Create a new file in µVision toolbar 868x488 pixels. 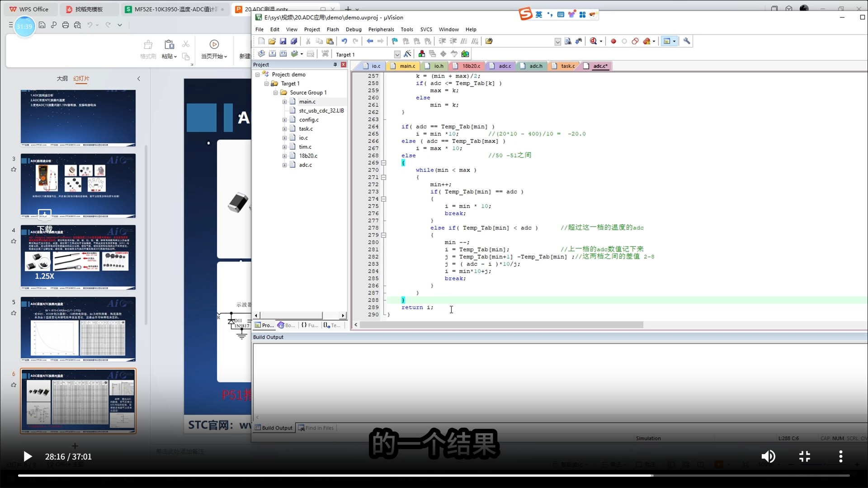coord(261,41)
